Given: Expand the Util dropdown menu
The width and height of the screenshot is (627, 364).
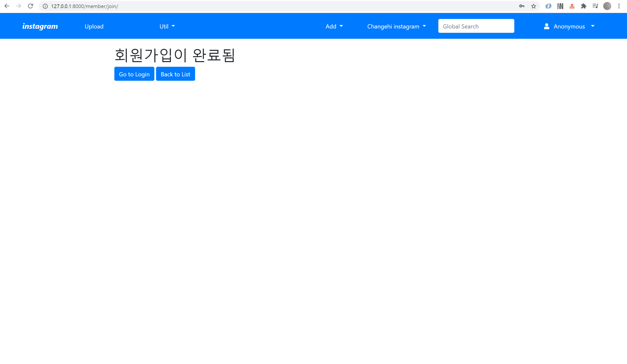Looking at the screenshot, I should (x=167, y=26).
